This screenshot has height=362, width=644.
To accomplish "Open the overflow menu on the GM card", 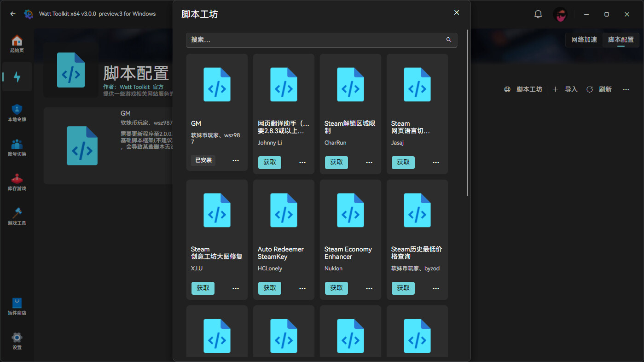I will (x=236, y=160).
